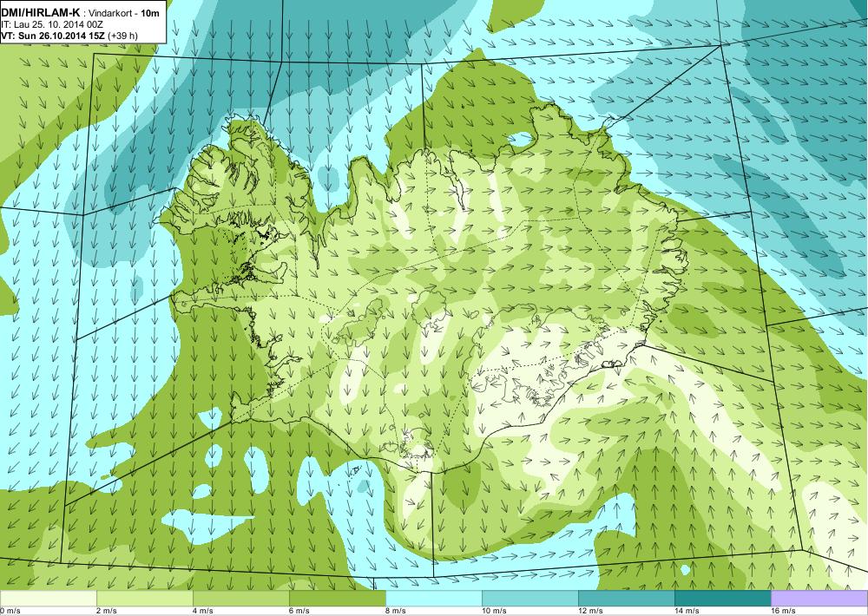Click the '16 m/s' legend label
The image size is (868, 616).
(784, 611)
